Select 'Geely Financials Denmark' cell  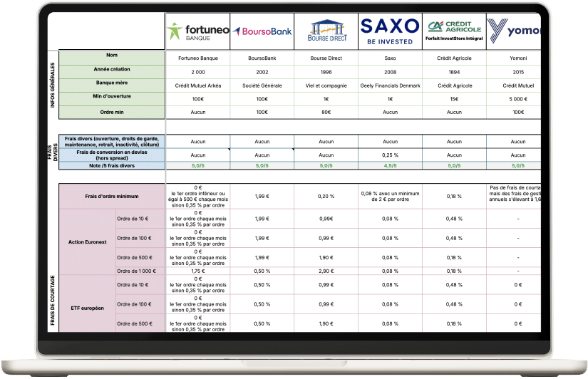click(x=390, y=85)
